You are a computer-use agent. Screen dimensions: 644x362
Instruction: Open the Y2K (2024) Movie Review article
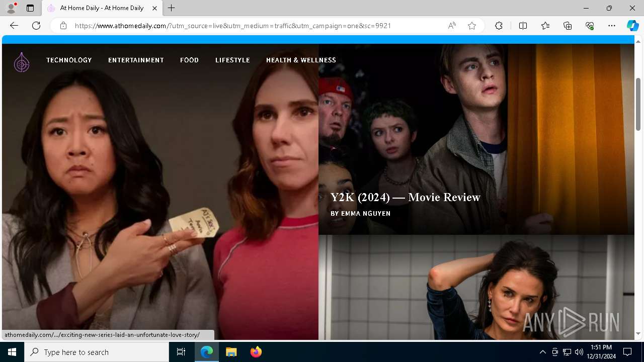(406, 197)
